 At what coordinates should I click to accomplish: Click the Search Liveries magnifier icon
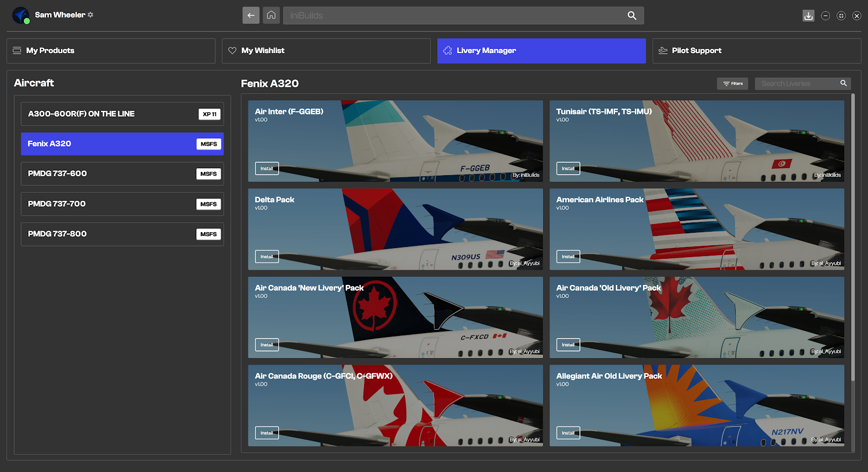coord(843,84)
